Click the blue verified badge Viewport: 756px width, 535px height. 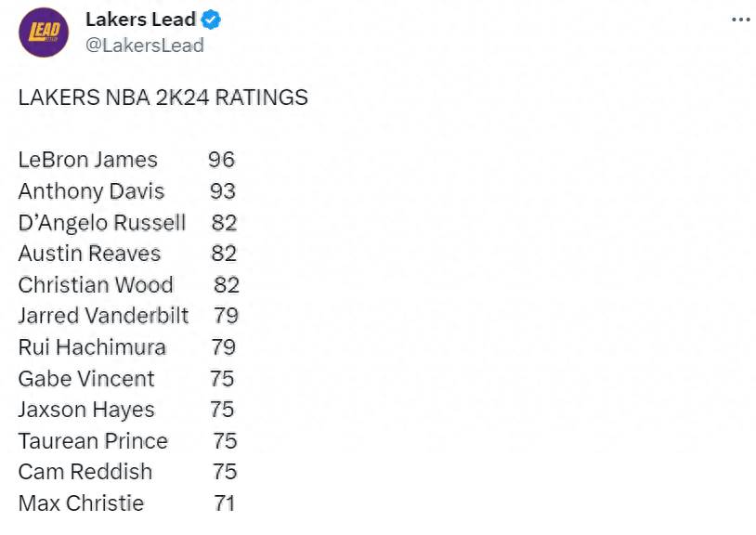point(211,20)
